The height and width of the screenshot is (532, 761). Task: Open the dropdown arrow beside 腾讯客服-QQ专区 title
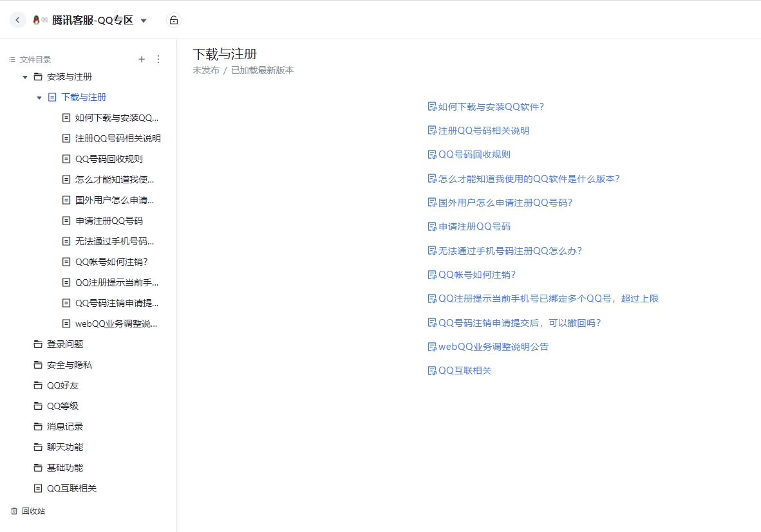(143, 20)
